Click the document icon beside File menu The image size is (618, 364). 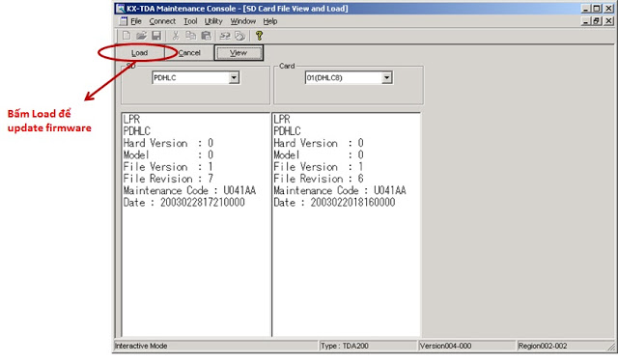(x=124, y=21)
